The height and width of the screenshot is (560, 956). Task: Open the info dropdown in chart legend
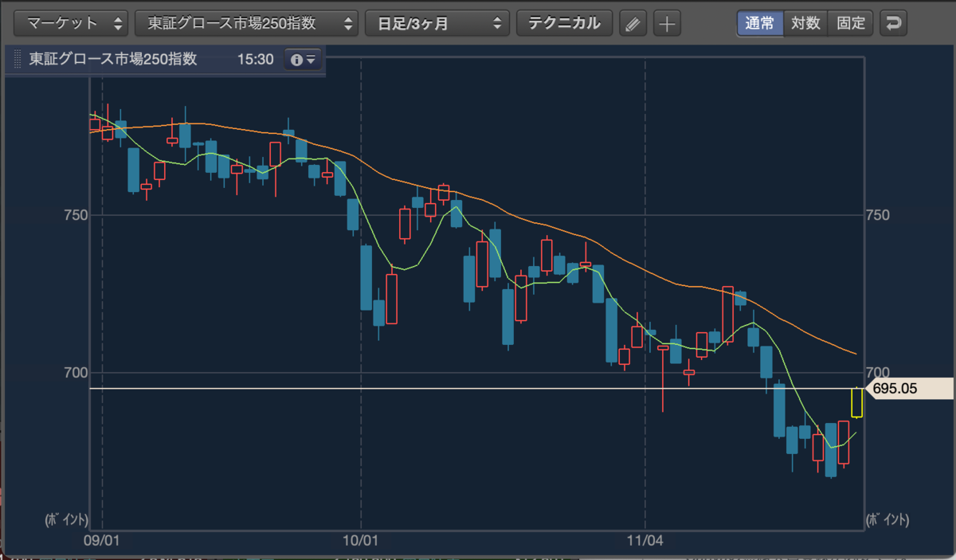303,60
